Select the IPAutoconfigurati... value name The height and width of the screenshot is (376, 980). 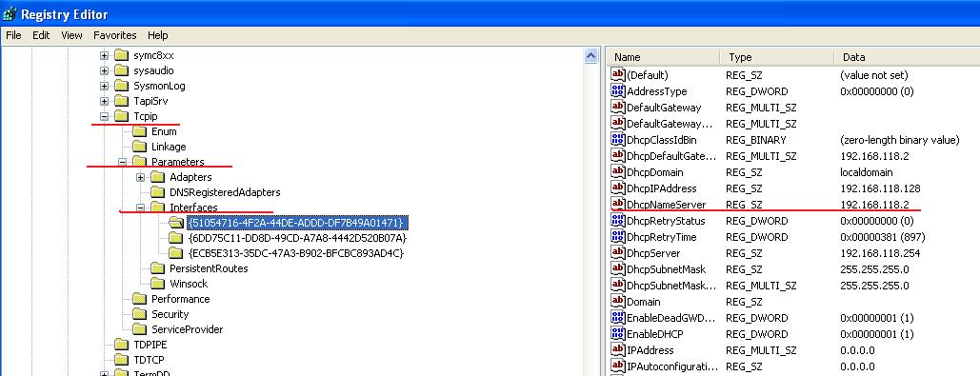click(x=672, y=366)
